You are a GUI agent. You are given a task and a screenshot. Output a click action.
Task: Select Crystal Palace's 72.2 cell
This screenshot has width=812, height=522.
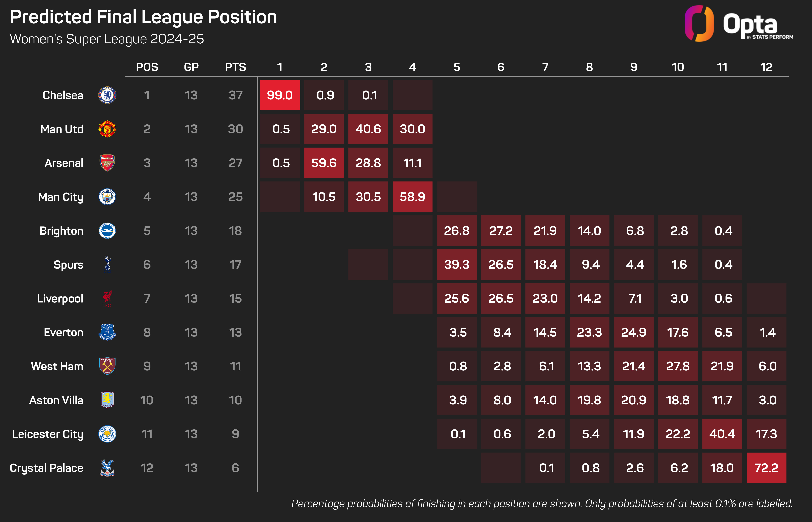[x=766, y=468]
